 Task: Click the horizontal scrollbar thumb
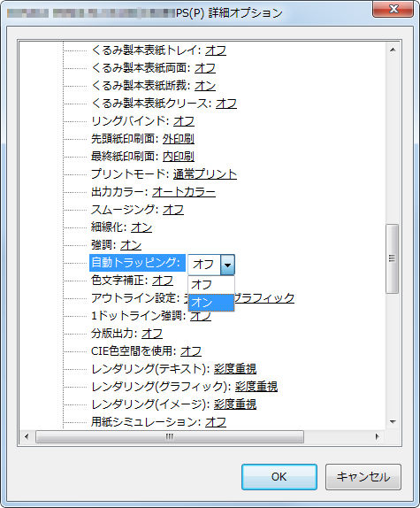pos(170,436)
